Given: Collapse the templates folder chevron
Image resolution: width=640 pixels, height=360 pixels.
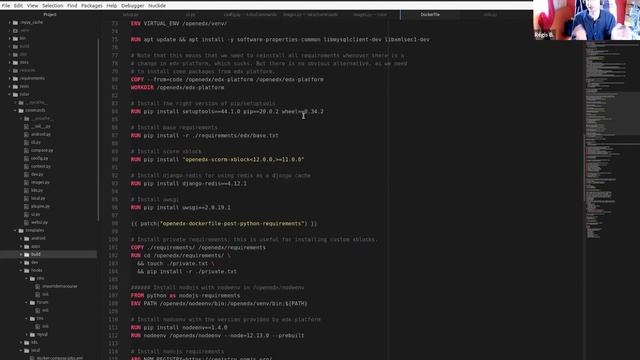Looking at the screenshot, I should coord(16,230).
